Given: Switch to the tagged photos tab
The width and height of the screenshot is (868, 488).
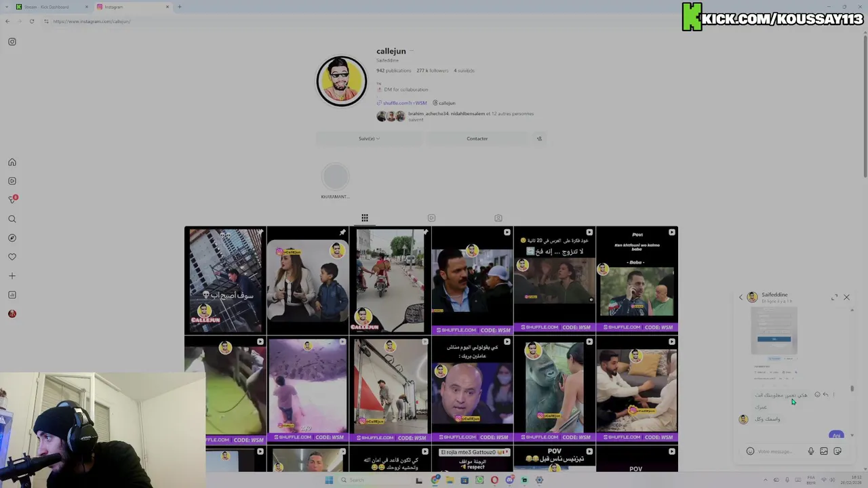Looking at the screenshot, I should point(498,218).
